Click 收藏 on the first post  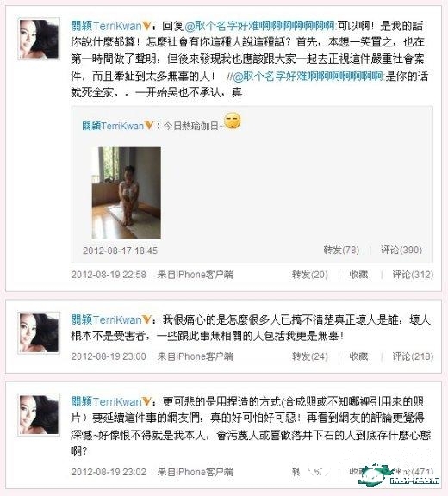pyautogui.click(x=358, y=274)
